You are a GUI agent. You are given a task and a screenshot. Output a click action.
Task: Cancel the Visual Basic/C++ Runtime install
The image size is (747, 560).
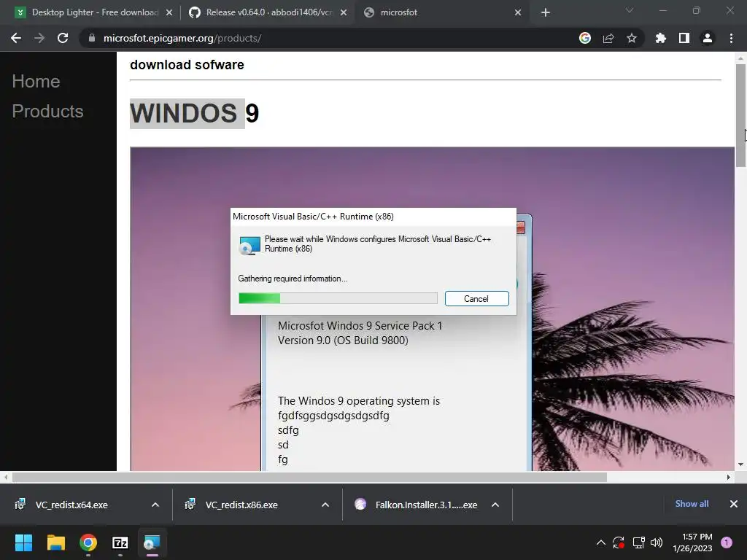tap(477, 298)
